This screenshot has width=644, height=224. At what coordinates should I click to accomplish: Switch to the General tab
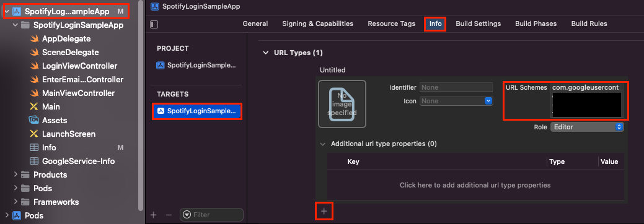coord(255,24)
